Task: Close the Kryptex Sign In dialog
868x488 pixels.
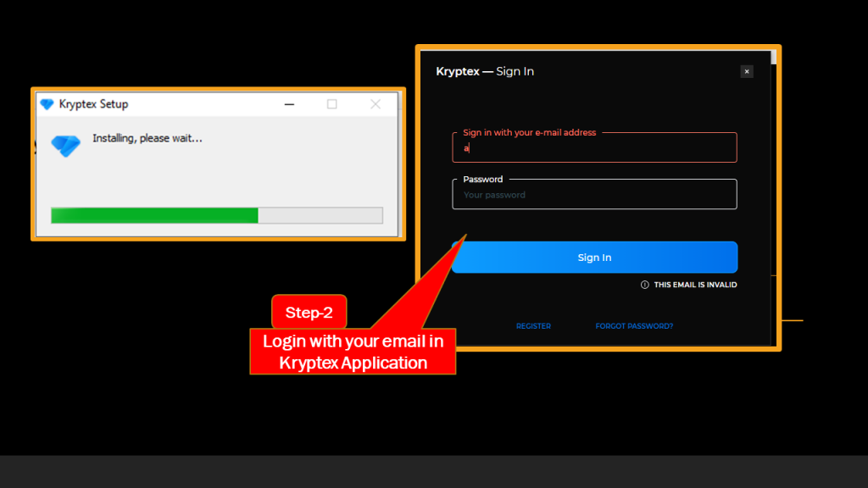Action: pyautogui.click(x=747, y=71)
